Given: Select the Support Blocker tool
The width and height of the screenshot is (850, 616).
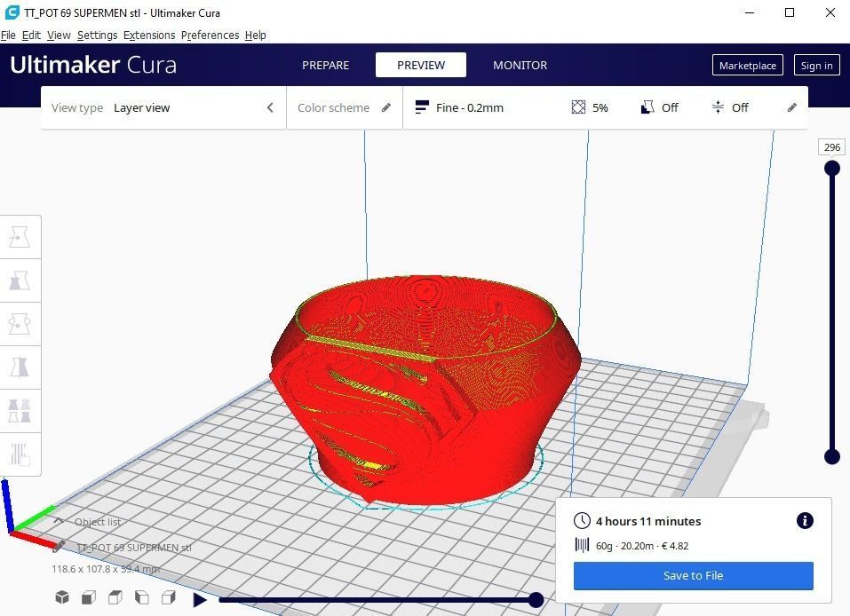Looking at the screenshot, I should tap(20, 454).
